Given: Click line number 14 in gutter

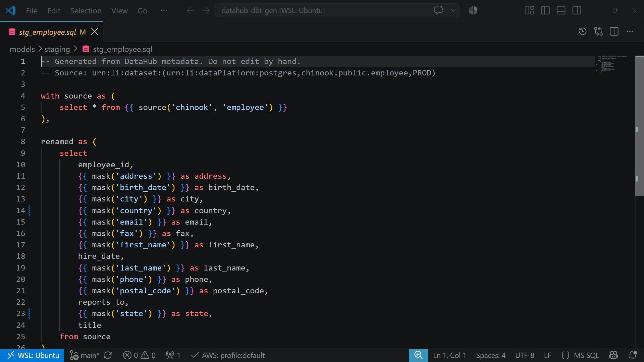Looking at the screenshot, I should 20,210.
